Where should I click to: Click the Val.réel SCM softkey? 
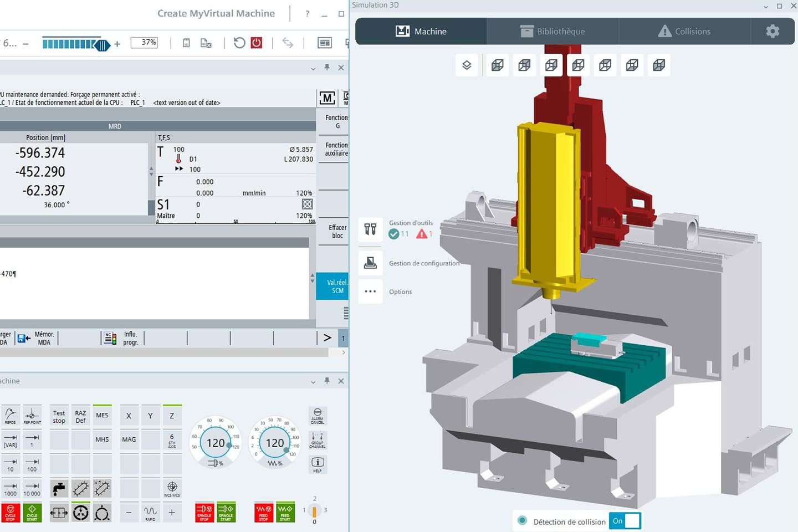337,287
